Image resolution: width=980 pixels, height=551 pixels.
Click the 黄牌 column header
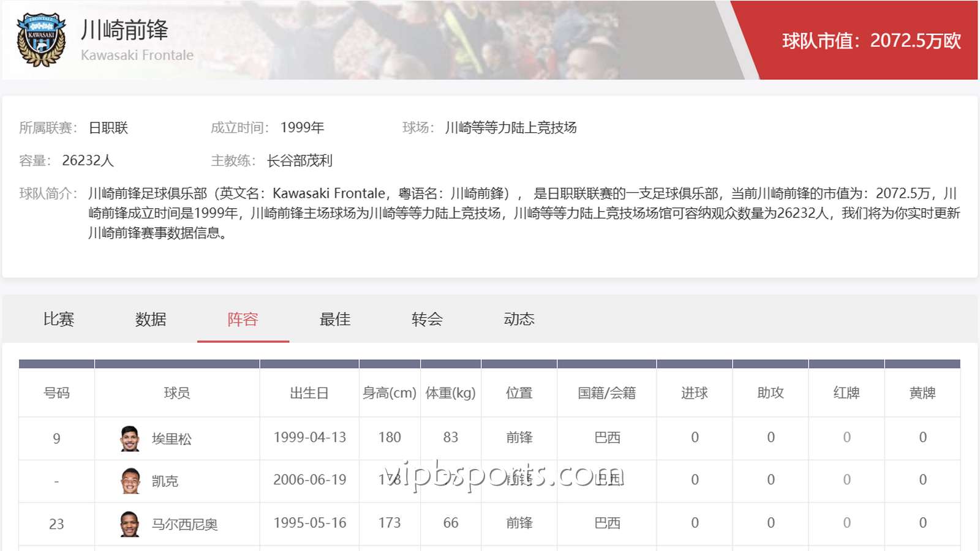pos(922,393)
